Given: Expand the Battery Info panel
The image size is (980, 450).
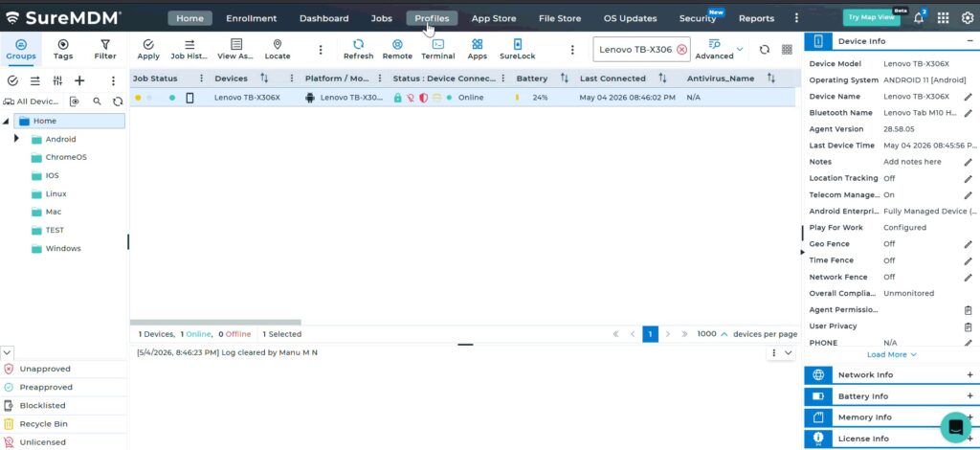Looking at the screenshot, I should (970, 396).
